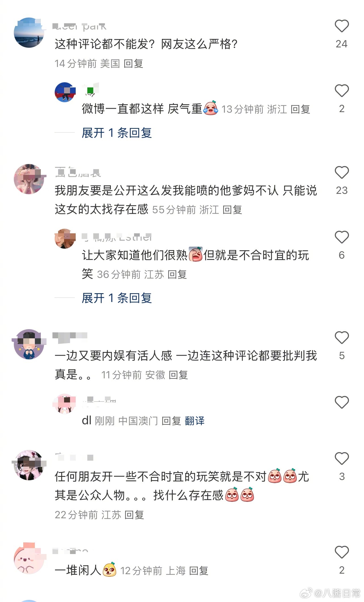Screen dimensions: 364x602
Task: Tap heart on 让大家知道他们很熟 reply
Action: [342, 237]
